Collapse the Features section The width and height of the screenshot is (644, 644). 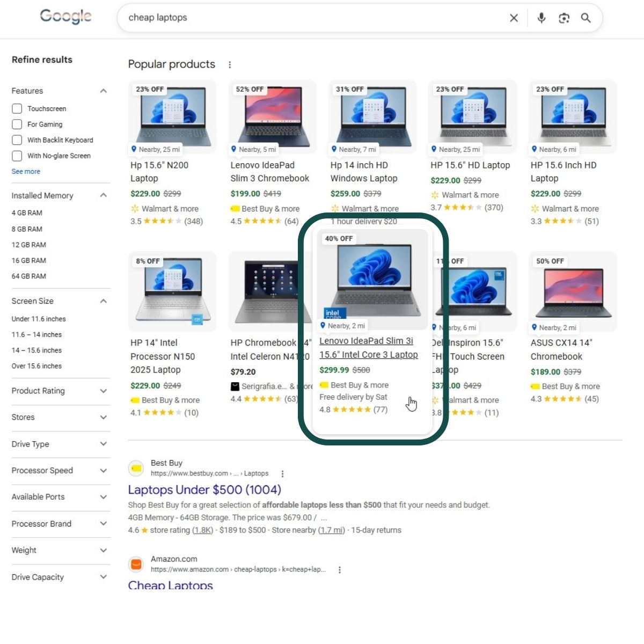click(104, 91)
